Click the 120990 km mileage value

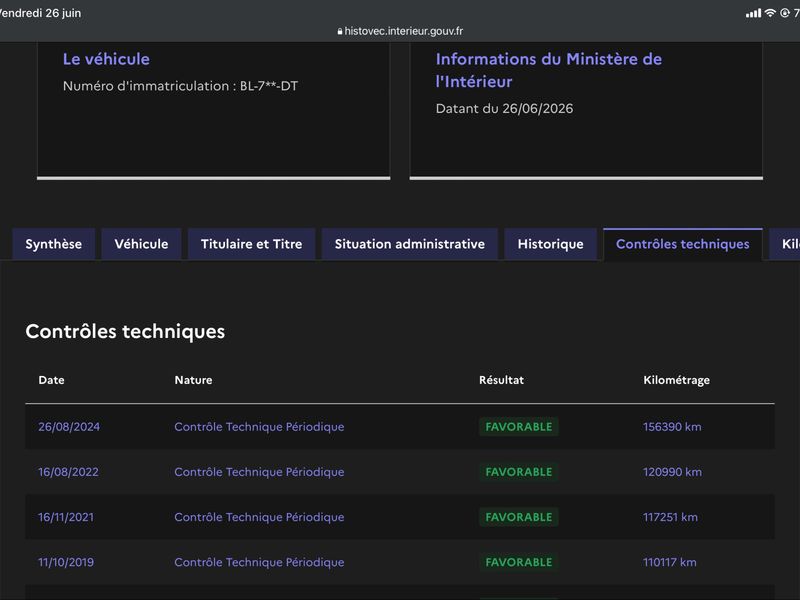[672, 472]
